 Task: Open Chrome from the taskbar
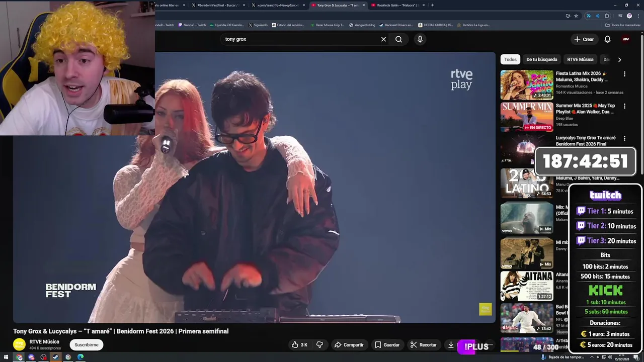click(x=19, y=357)
